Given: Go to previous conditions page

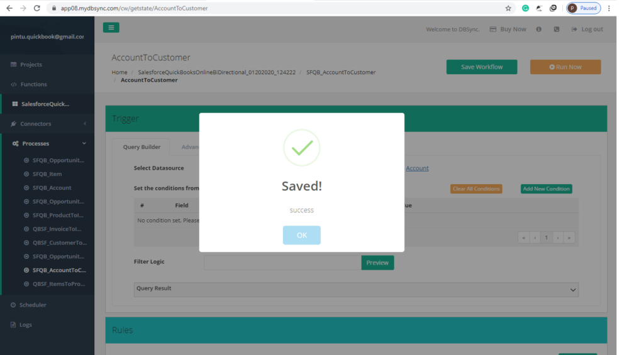Looking at the screenshot, I should pos(535,238).
